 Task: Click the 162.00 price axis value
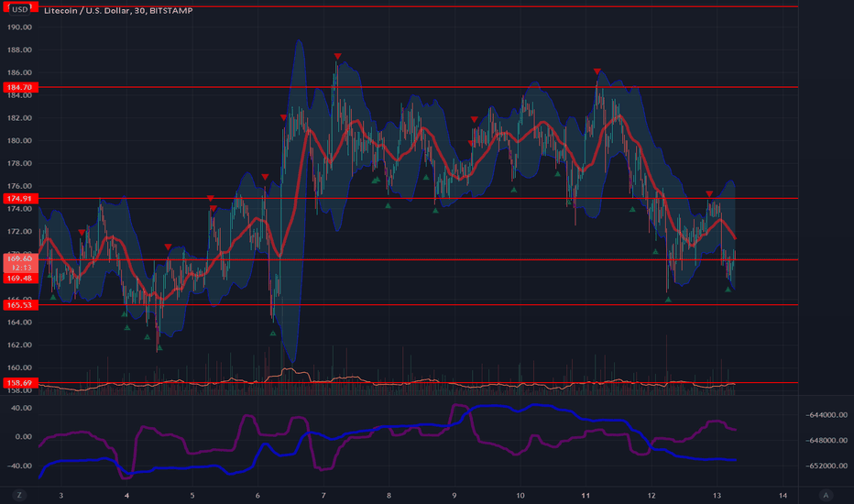pyautogui.click(x=19, y=345)
